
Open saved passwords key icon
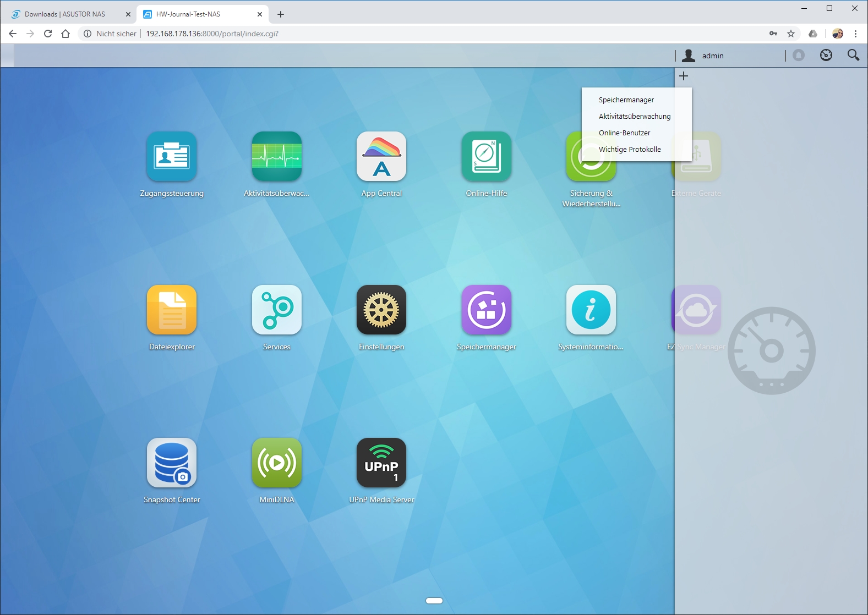(x=773, y=34)
